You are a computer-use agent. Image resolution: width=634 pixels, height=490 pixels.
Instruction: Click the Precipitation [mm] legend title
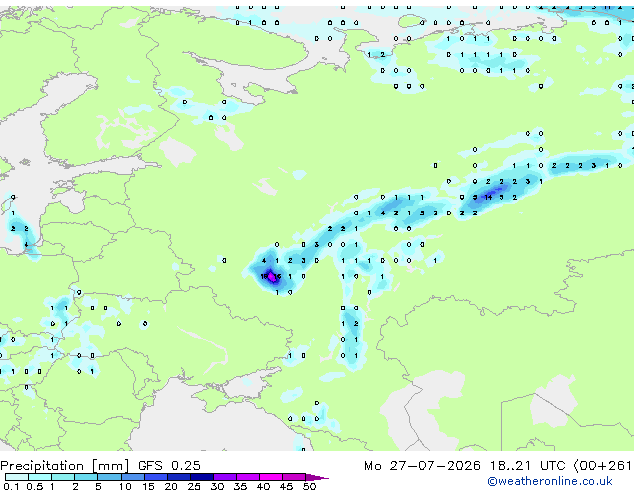point(65,466)
